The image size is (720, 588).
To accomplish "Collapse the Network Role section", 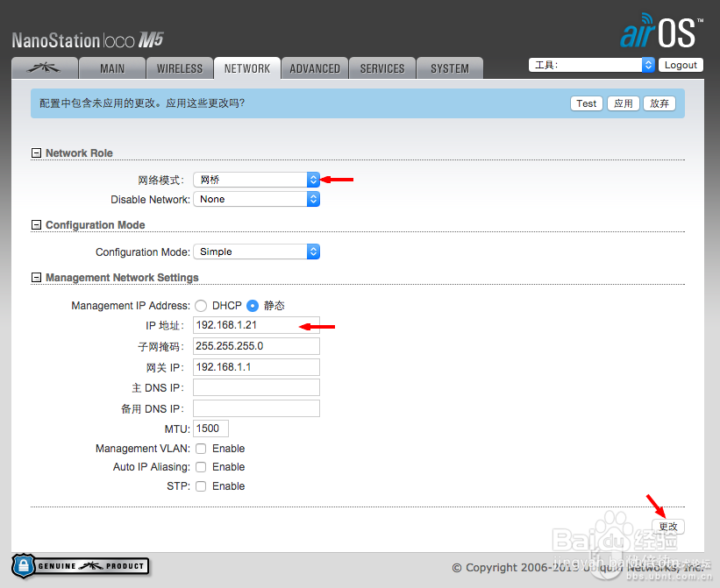I will tap(36, 152).
